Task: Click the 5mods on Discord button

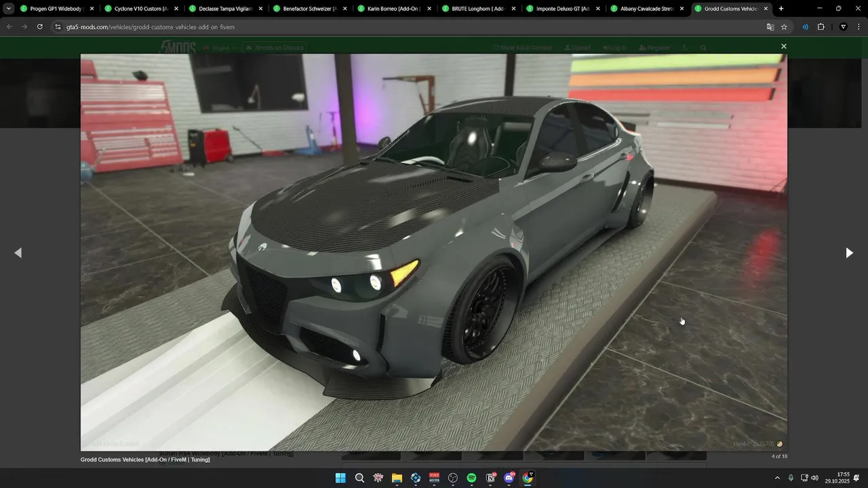Action: 275,48
